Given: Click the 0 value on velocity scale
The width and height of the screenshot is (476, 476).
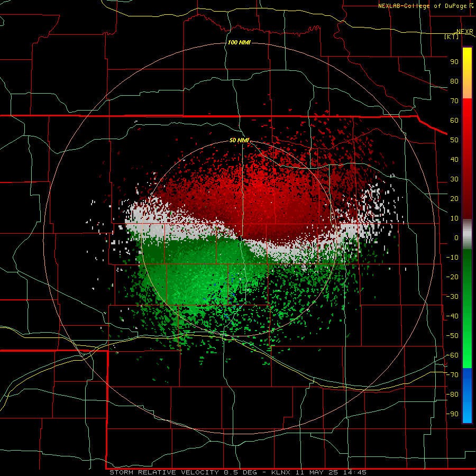Looking at the screenshot, I should point(456,237).
